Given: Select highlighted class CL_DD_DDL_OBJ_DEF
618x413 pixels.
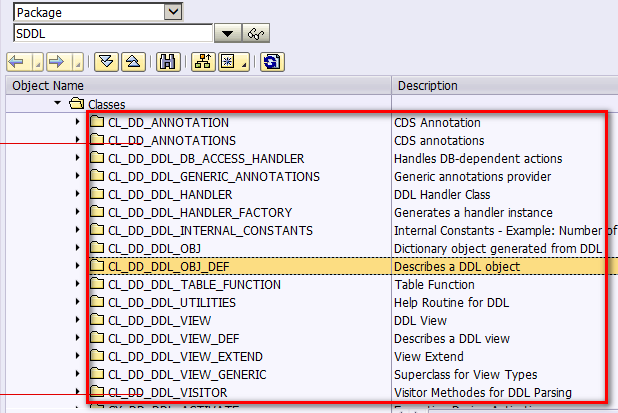Looking at the screenshot, I should pos(169,267).
